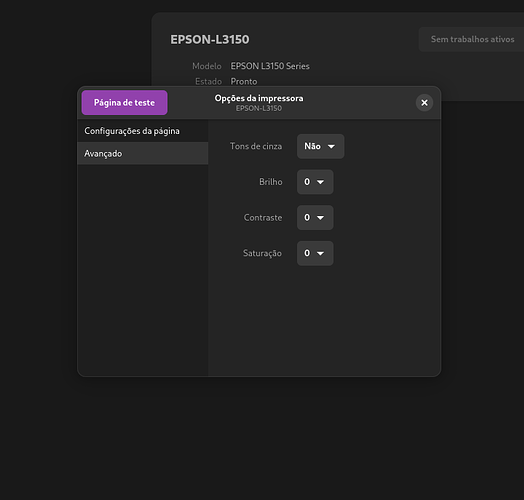Open the Tons de cinza dropdown
This screenshot has width=524, height=500.
point(320,146)
